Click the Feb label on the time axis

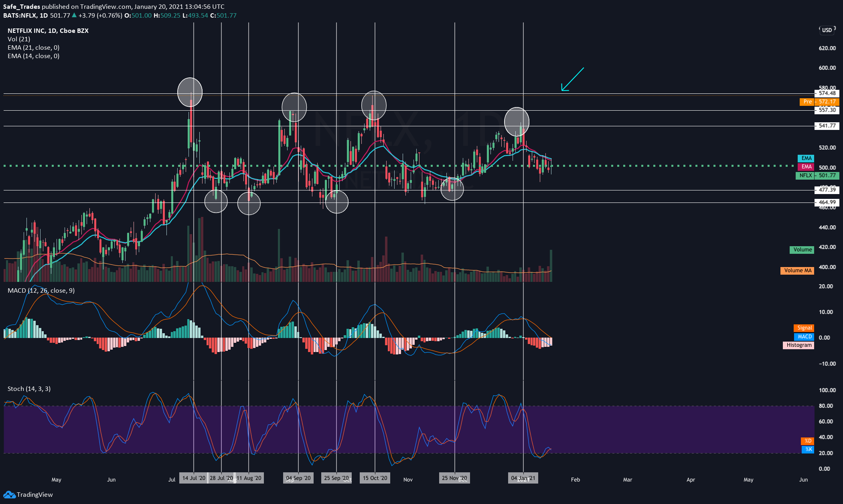576,480
